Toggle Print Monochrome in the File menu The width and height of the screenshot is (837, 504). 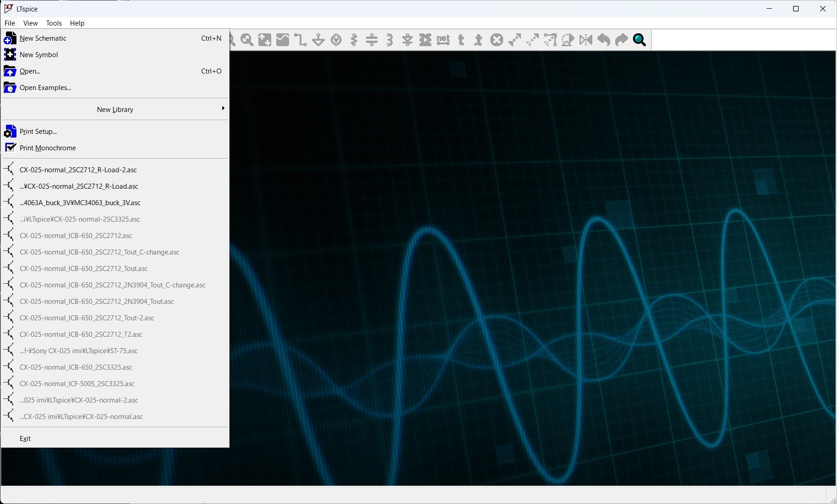click(48, 148)
